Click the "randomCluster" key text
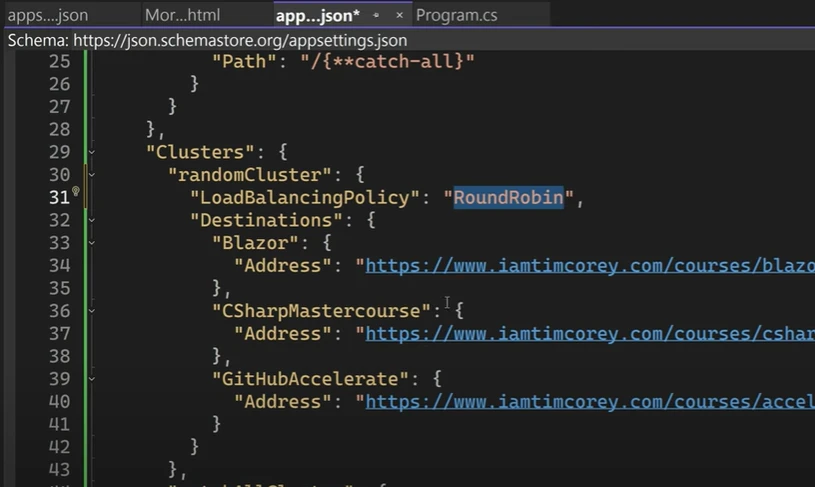 [x=249, y=175]
